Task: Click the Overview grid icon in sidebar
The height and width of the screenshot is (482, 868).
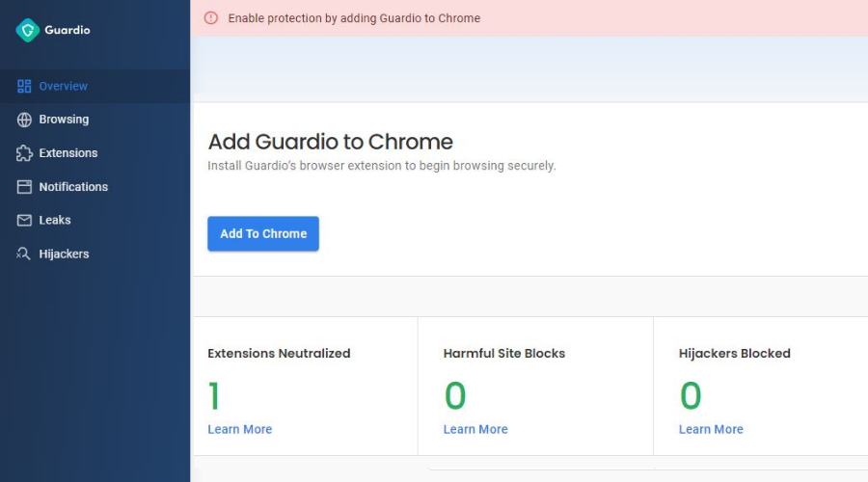Action: coord(24,86)
